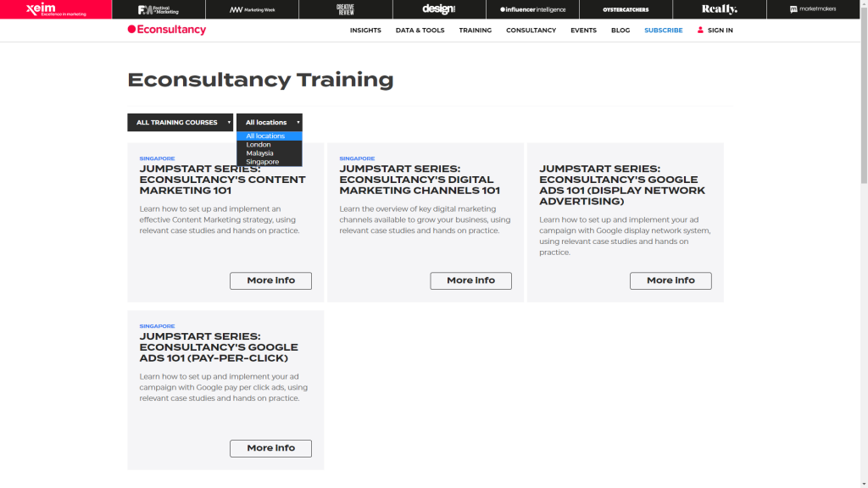Viewport: 868px width, 488px height.
Task: Open the Really brand logo link
Action: pos(719,9)
